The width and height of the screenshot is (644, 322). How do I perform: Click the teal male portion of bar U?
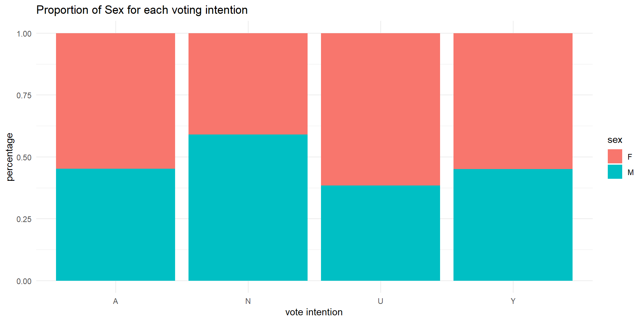pyautogui.click(x=380, y=233)
